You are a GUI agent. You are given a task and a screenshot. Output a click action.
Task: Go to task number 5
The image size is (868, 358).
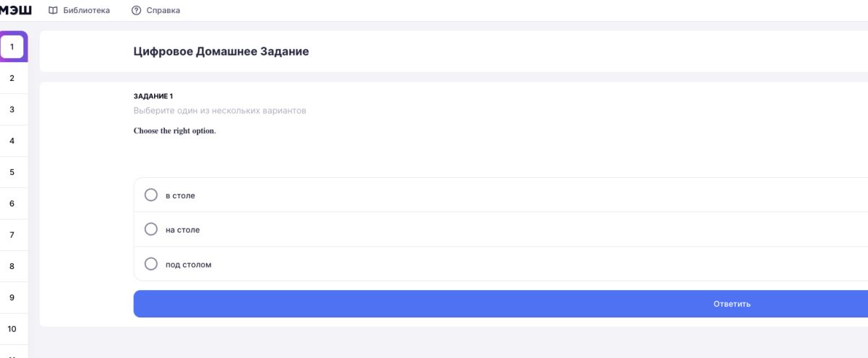(x=12, y=172)
